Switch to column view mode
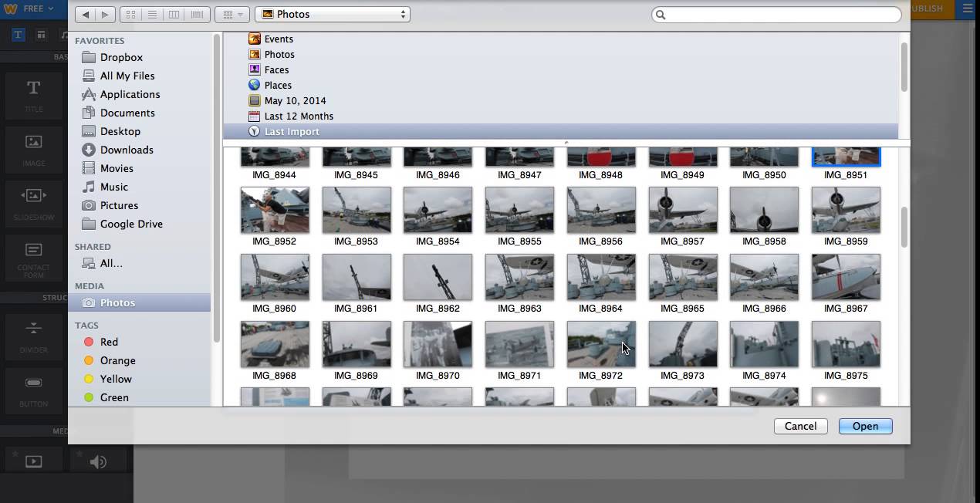The height and width of the screenshot is (503, 980). (x=174, y=15)
